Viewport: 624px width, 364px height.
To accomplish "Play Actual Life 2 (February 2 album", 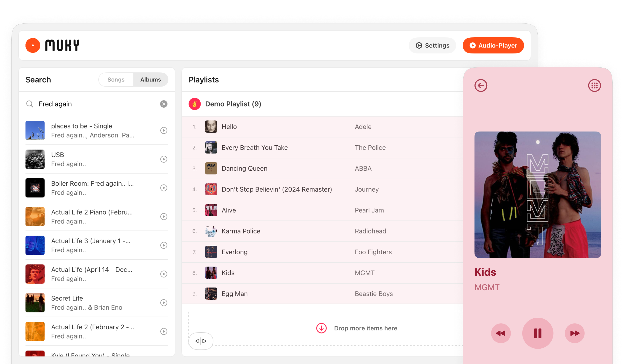I will pyautogui.click(x=164, y=332).
